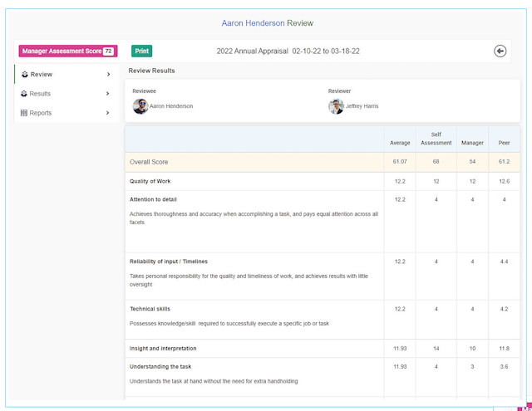Click Overall Score average 61.07
Image resolution: width=532 pixels, height=411 pixels.
pyautogui.click(x=400, y=162)
